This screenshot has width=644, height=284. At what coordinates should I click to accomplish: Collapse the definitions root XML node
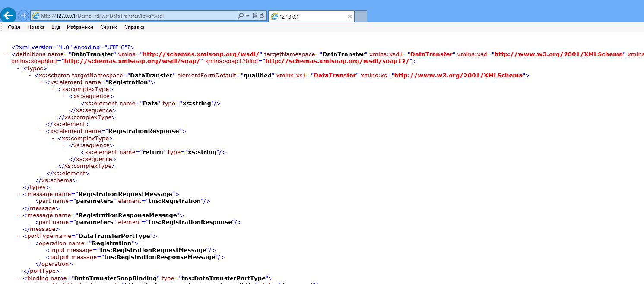click(7, 54)
